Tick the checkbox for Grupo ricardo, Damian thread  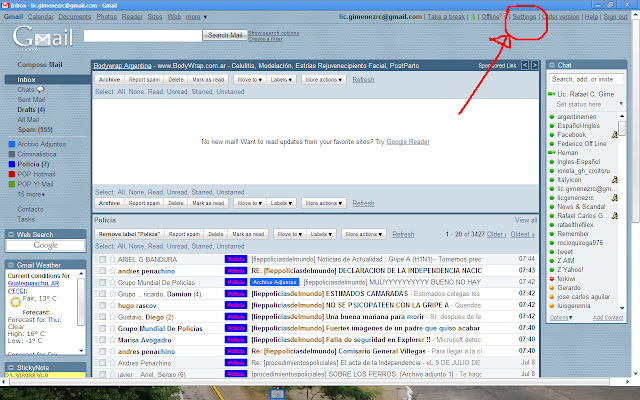(x=102, y=294)
